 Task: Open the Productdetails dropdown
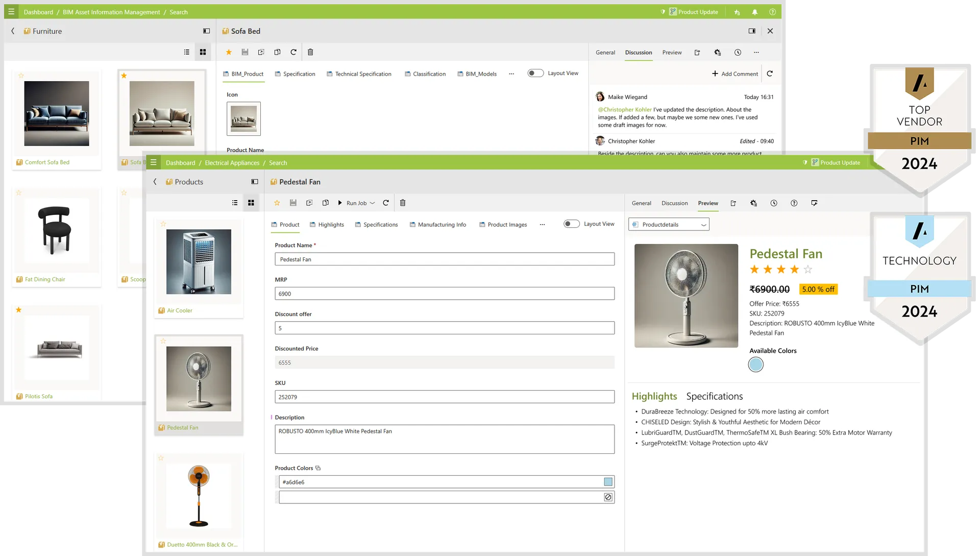(x=669, y=225)
